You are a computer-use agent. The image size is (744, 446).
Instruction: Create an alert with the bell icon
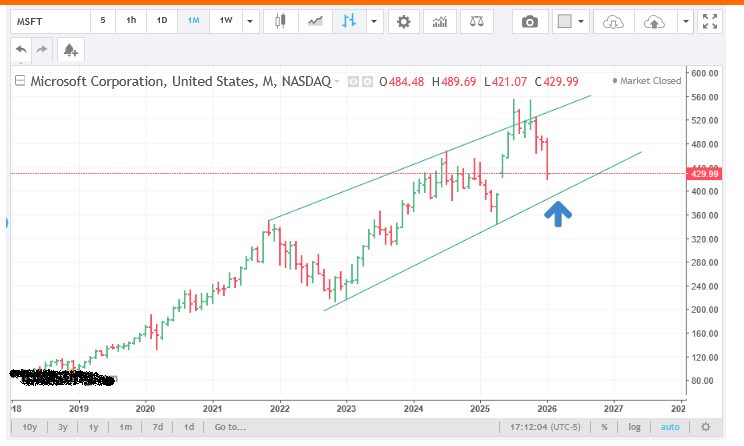point(69,49)
